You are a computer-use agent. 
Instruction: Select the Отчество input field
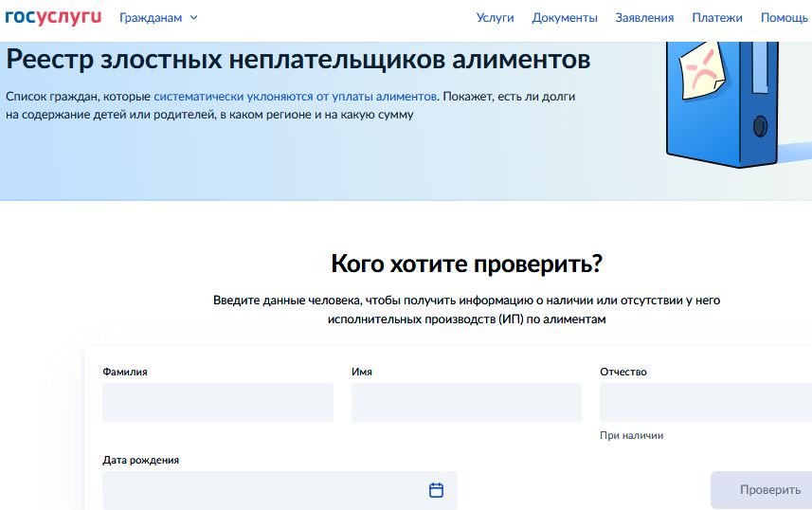[705, 403]
